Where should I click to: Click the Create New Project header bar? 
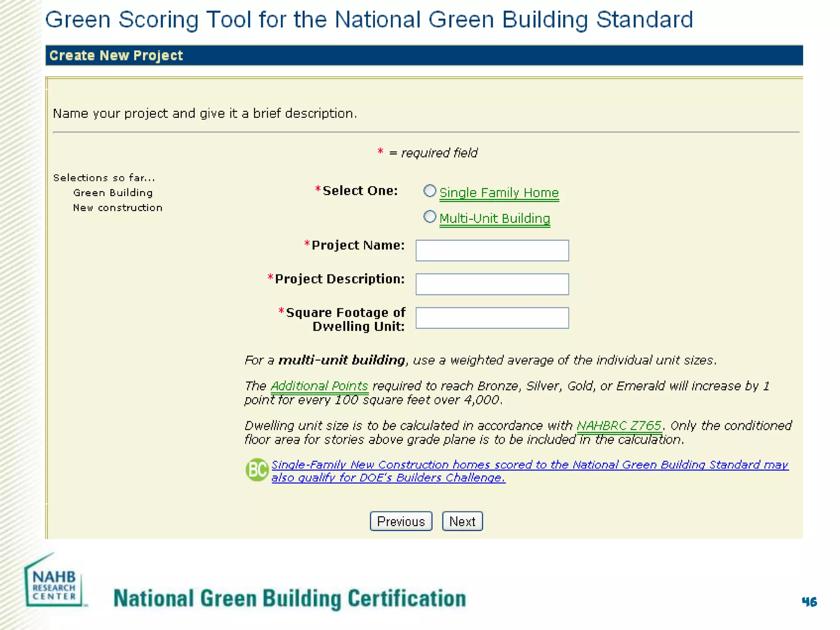(x=424, y=55)
